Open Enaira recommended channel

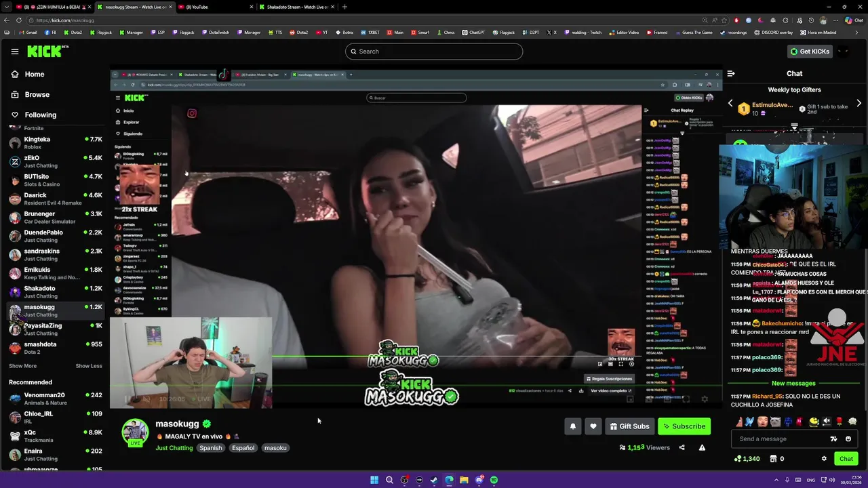coord(56,455)
